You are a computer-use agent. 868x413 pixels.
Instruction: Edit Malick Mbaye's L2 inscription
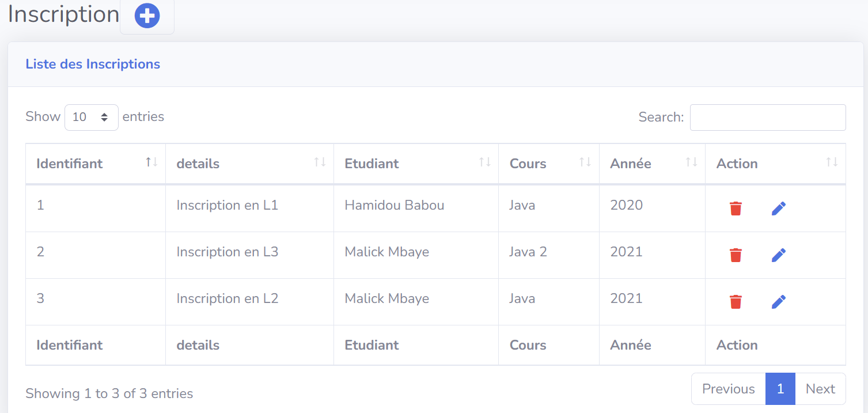click(779, 301)
